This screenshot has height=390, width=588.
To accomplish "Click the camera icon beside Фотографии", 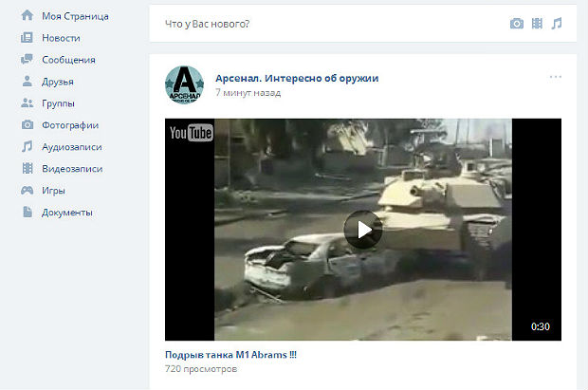I will coord(27,125).
